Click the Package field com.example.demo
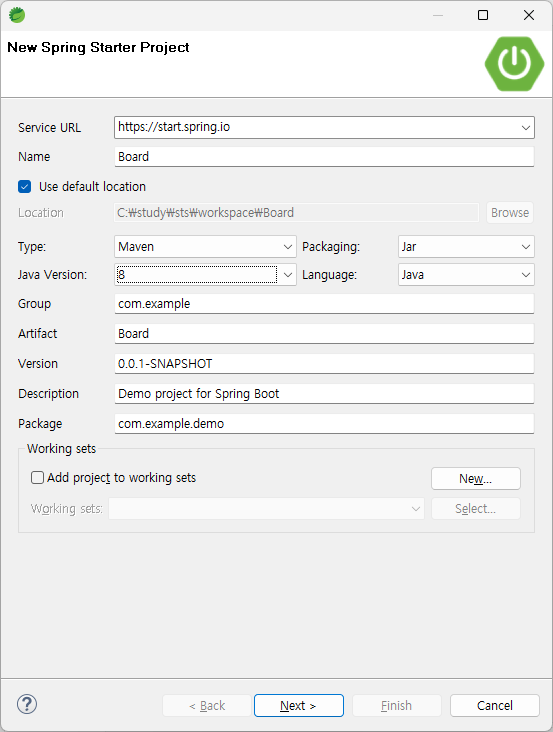 point(324,423)
